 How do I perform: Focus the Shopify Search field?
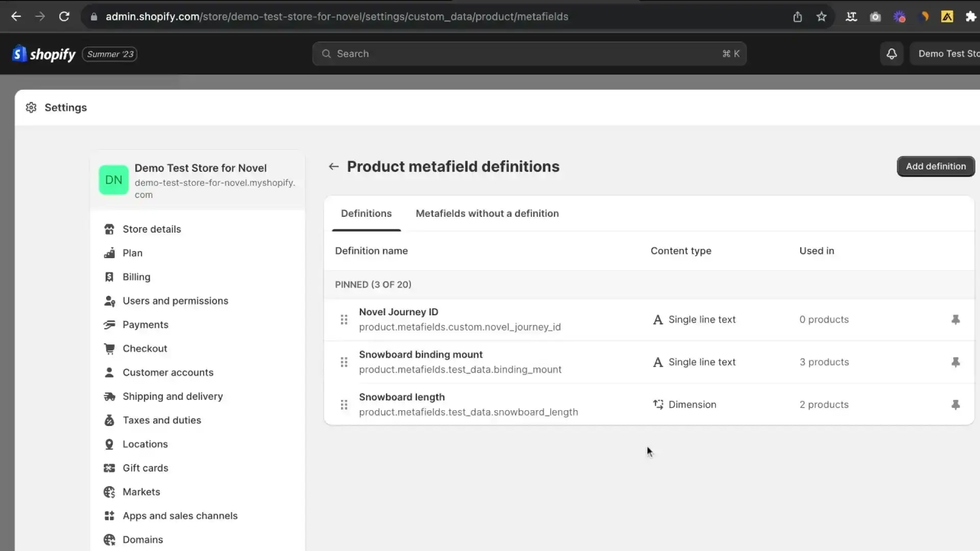tap(529, 54)
